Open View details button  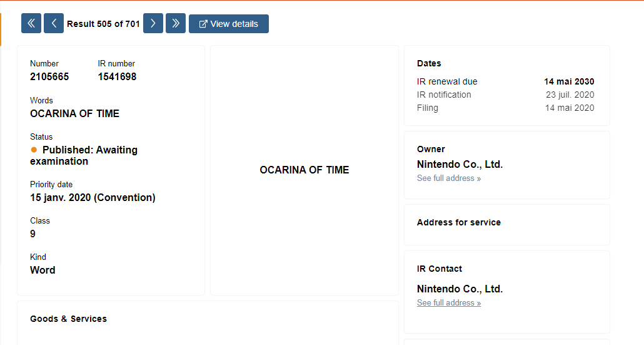point(229,24)
